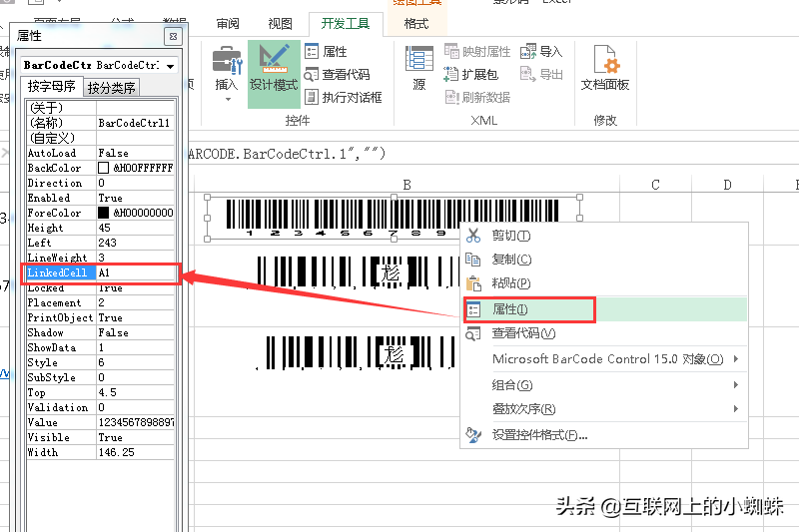Select the Validation property
Image resolution: width=799 pixels, height=532 pixels.
pyautogui.click(x=61, y=407)
